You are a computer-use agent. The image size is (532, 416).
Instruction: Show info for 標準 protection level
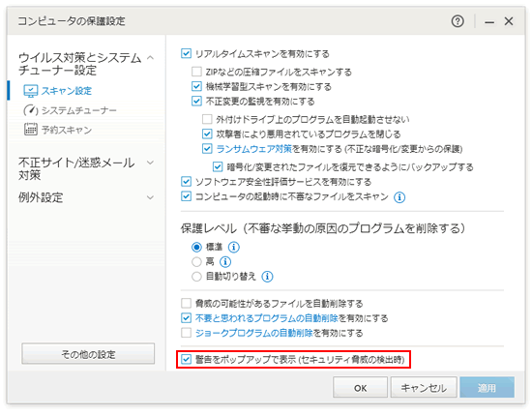(233, 247)
